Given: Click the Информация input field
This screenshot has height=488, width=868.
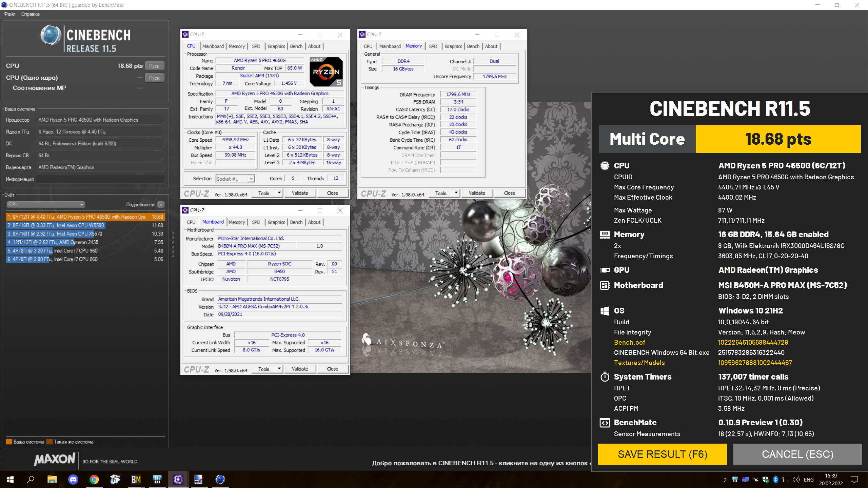Looking at the screenshot, I should [100, 179].
